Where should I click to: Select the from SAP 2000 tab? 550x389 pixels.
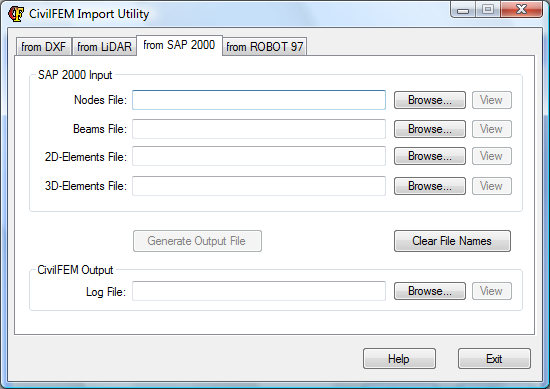(179, 45)
